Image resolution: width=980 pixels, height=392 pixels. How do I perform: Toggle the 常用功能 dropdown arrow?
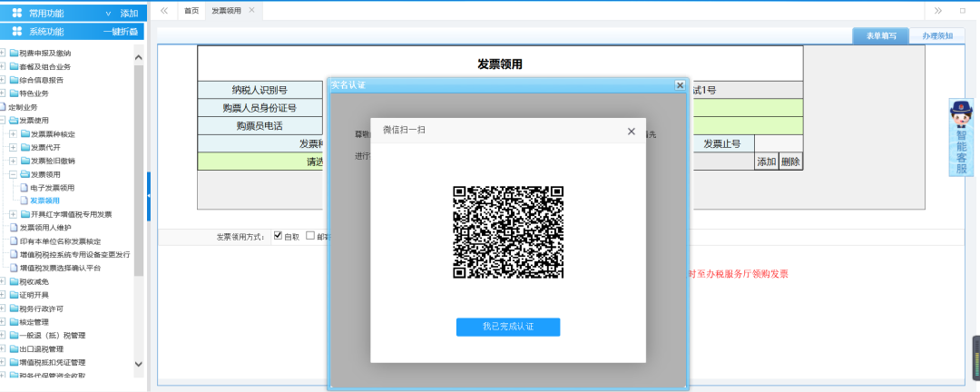[x=108, y=13]
